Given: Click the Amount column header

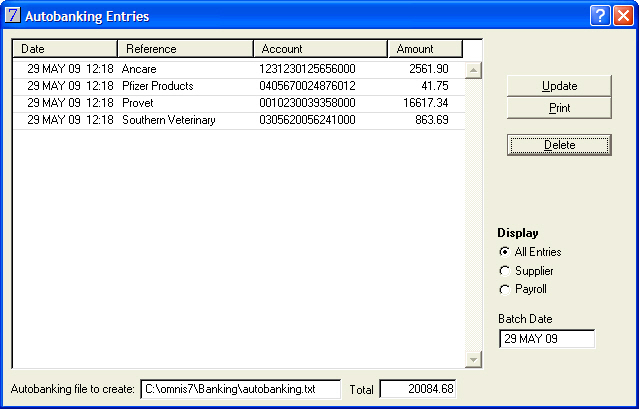Looking at the screenshot, I should point(425,49).
